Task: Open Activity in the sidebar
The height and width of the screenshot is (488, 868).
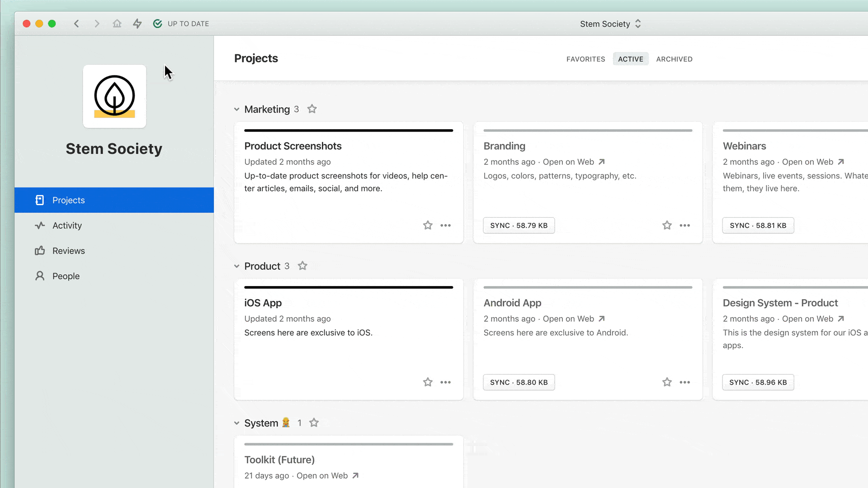Action: pos(114,225)
